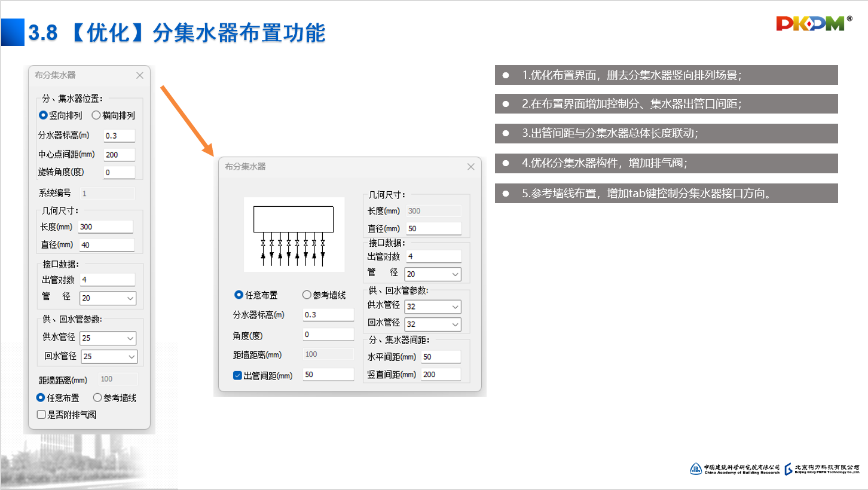Click the 竖直间距(mm) input field
This screenshot has width=868, height=490.
[441, 375]
